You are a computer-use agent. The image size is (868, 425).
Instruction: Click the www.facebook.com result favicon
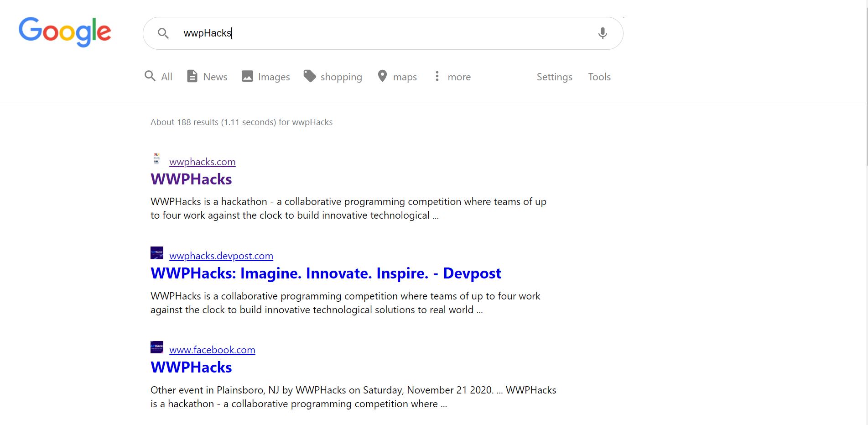click(157, 347)
